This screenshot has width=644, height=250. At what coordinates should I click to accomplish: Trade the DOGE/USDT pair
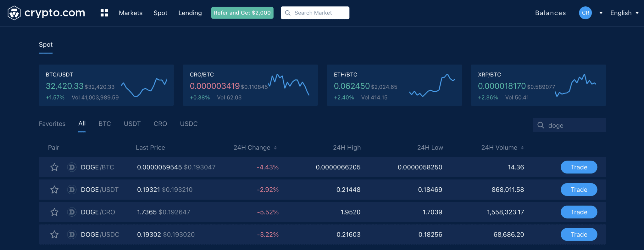point(579,190)
